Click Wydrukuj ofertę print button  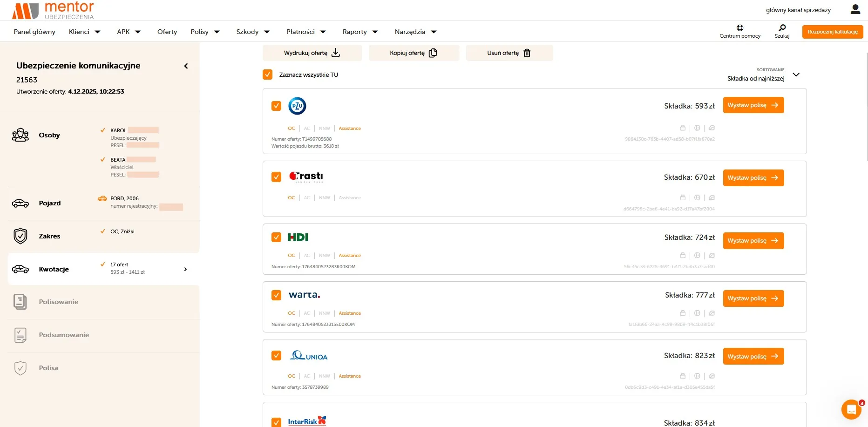312,53
